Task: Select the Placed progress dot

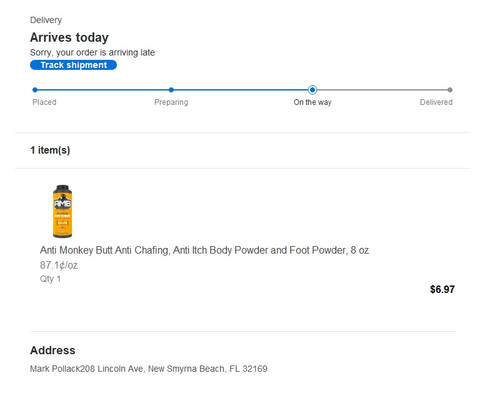Action: [35, 90]
